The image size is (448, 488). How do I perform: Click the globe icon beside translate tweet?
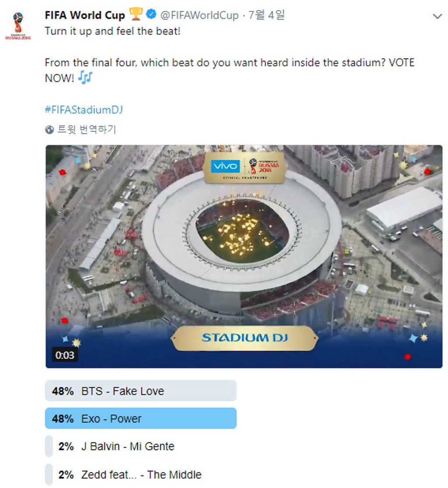tap(49, 130)
